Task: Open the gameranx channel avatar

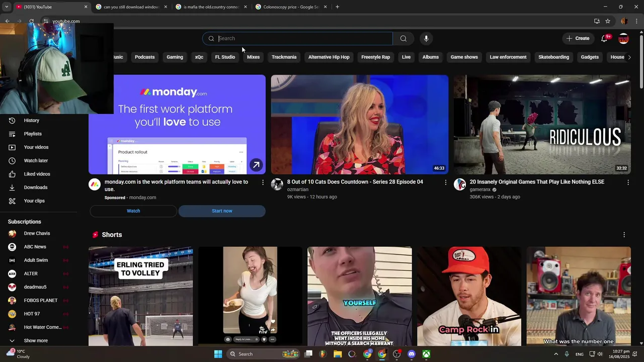Action: [460, 185]
